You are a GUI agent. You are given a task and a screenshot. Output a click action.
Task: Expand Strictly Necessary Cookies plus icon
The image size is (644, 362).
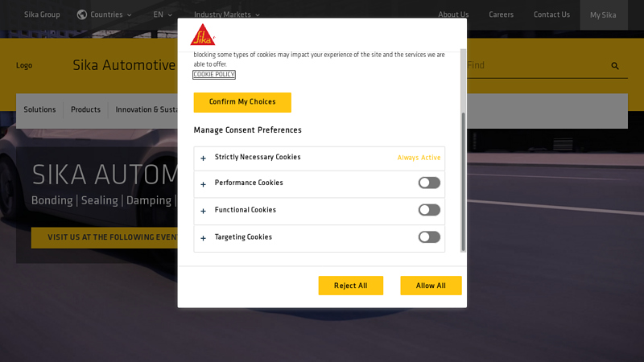click(x=204, y=158)
